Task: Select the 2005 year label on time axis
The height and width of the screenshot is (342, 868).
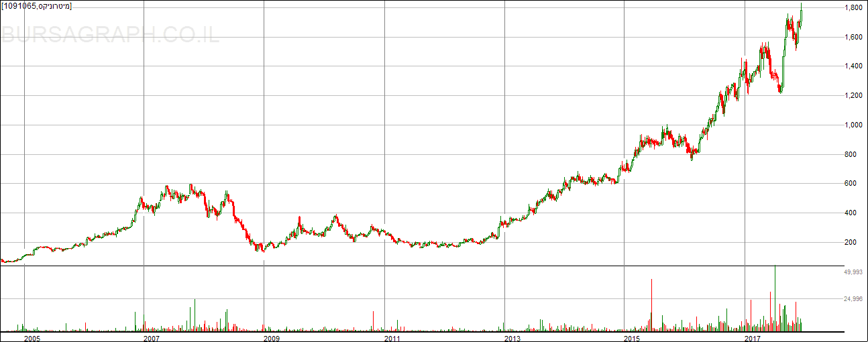Action: [x=32, y=337]
